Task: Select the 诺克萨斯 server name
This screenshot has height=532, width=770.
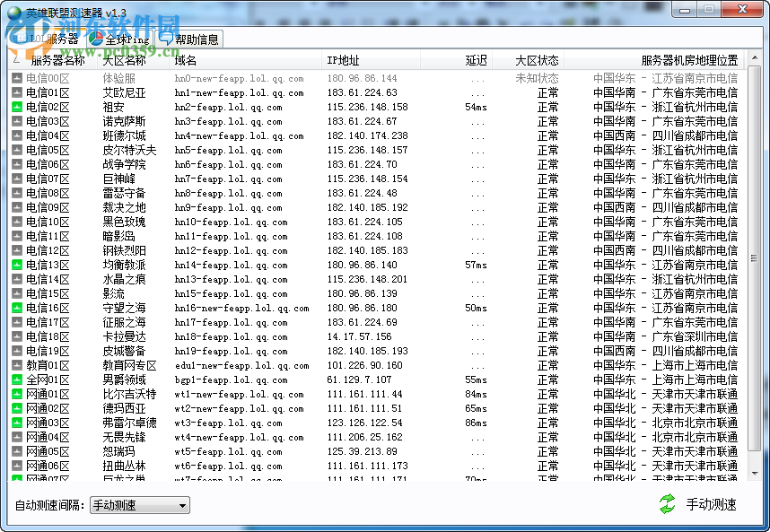Action: 124,121
